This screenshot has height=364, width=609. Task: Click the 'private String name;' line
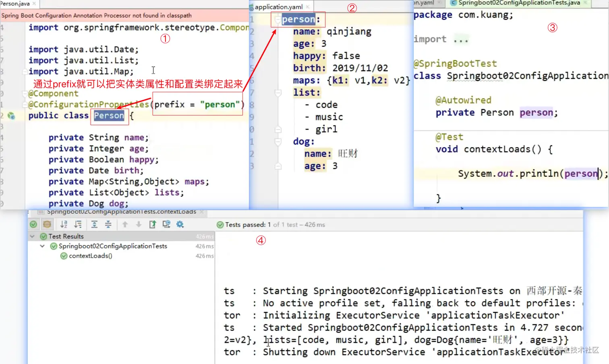(x=99, y=138)
